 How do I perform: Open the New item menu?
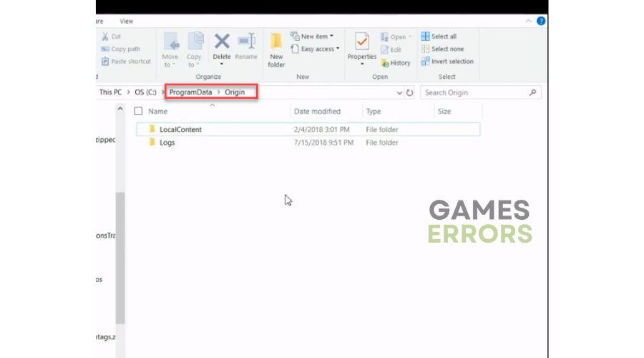pos(312,37)
